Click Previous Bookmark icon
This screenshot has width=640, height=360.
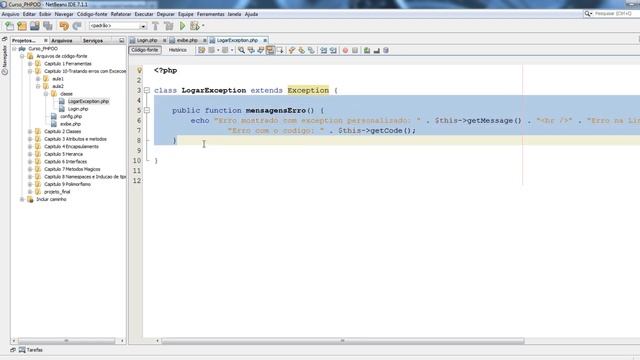292,50
